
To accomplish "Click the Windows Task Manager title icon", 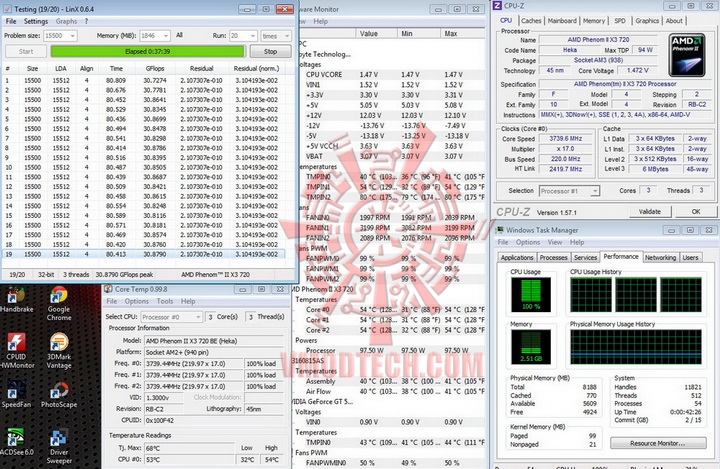I will click(x=500, y=230).
